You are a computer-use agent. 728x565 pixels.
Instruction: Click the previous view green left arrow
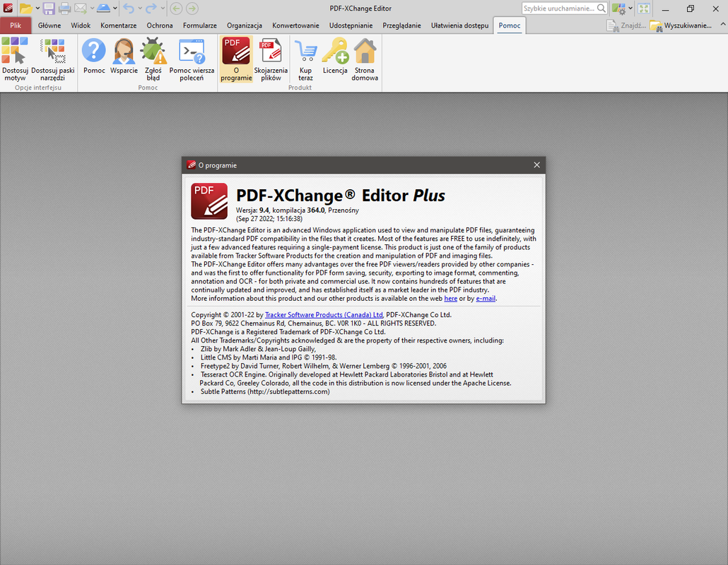coord(176,8)
